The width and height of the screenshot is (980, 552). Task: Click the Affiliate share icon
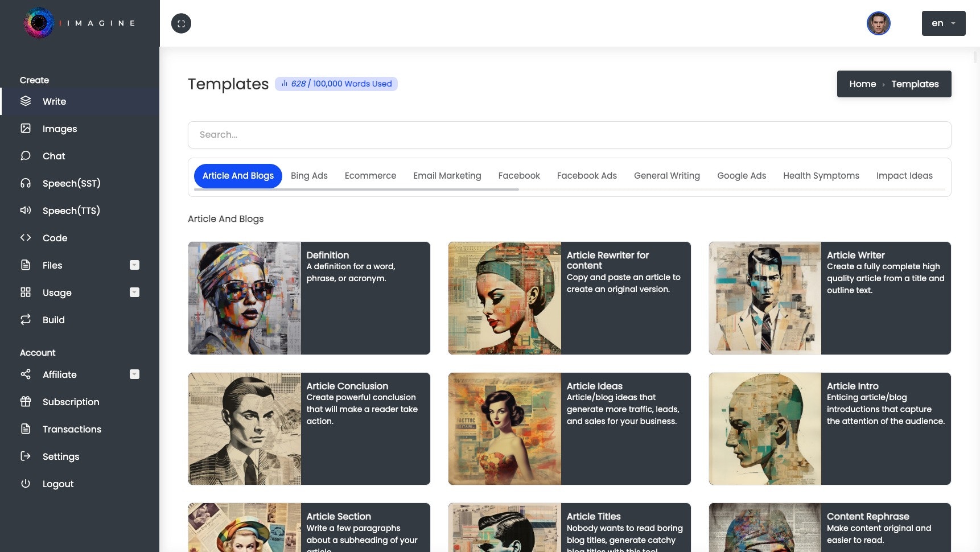coord(26,374)
